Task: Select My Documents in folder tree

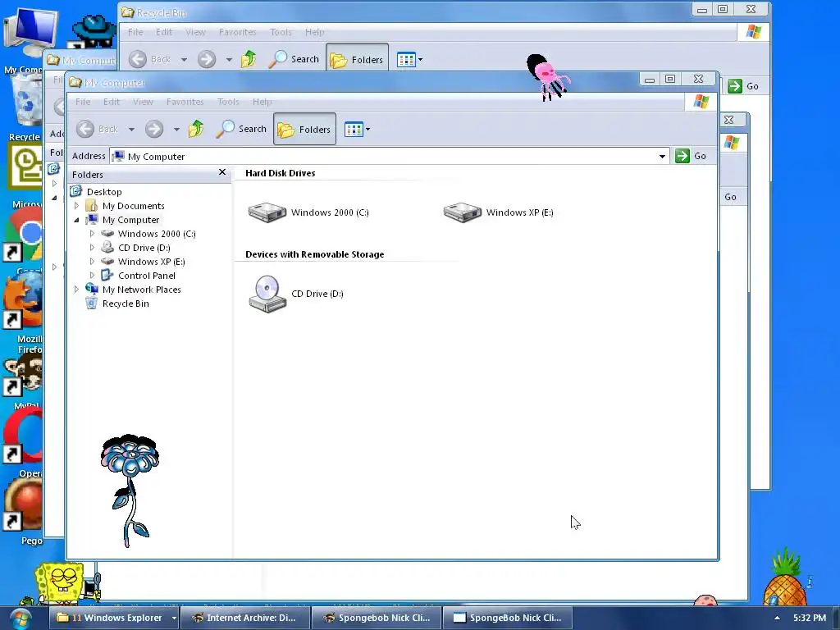Action: click(x=134, y=206)
